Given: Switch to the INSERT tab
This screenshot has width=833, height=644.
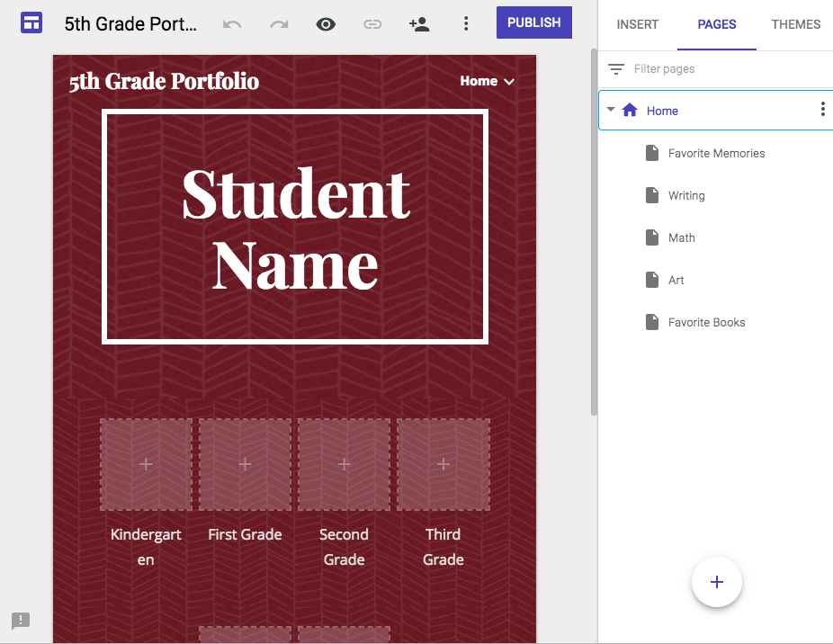Looking at the screenshot, I should (637, 24).
